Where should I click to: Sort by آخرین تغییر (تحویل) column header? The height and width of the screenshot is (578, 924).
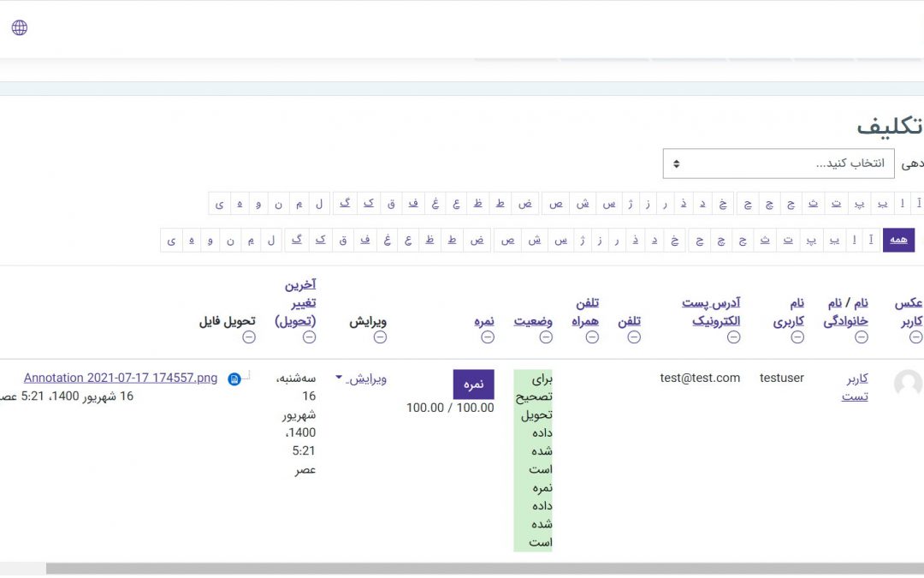pos(295,303)
